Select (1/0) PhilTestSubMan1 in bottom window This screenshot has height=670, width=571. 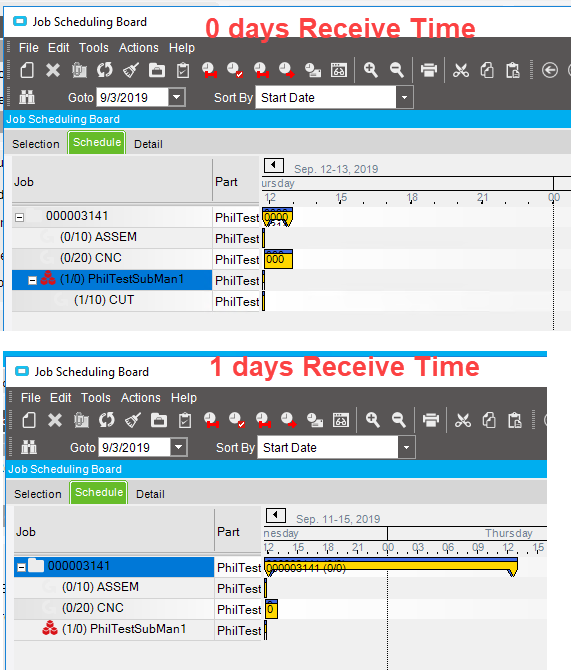pos(114,629)
